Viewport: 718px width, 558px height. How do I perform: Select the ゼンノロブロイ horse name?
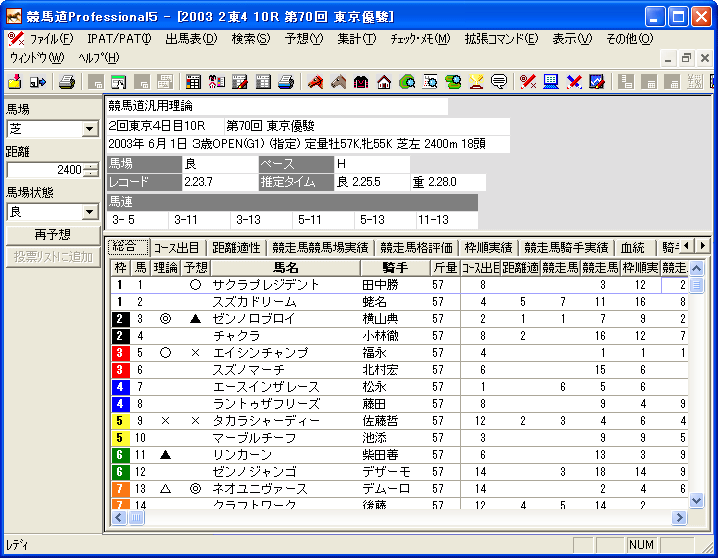254,319
